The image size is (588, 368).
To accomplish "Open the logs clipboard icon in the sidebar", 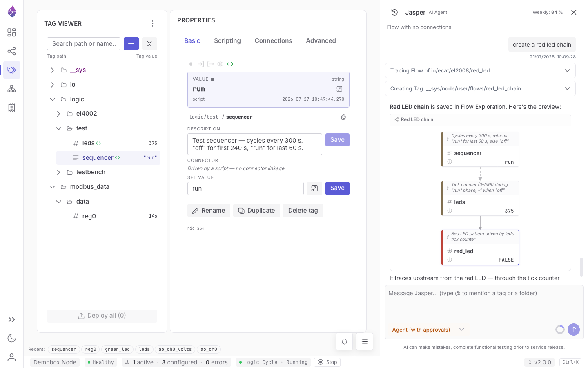I will 11,108.
